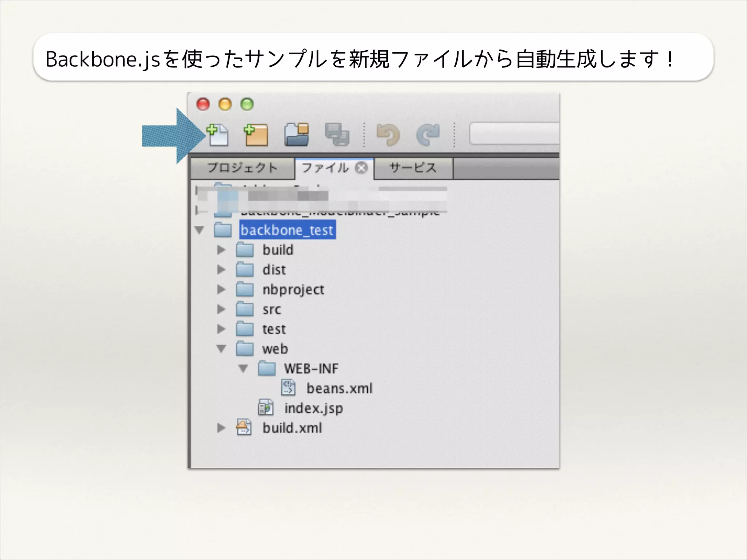Select the backbone_test project label

(287, 230)
